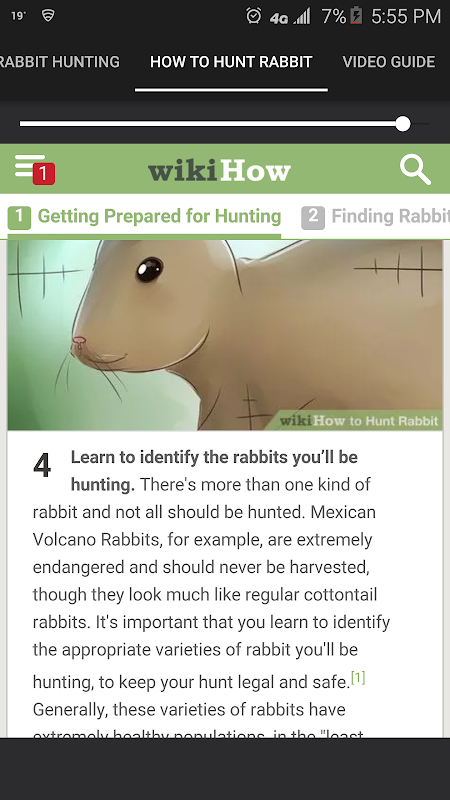The width and height of the screenshot is (450, 800).
Task: Tap the red notification badge showing 1
Action: 44,174
